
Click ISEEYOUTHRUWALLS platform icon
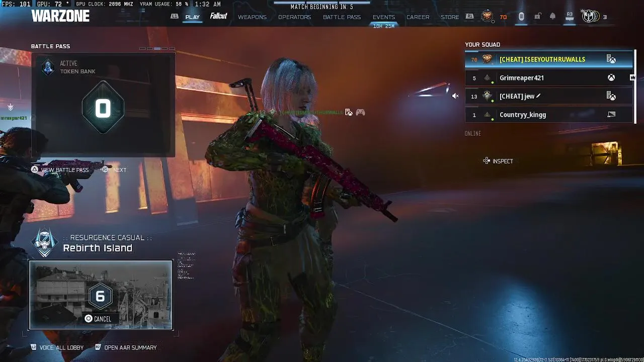point(611,59)
